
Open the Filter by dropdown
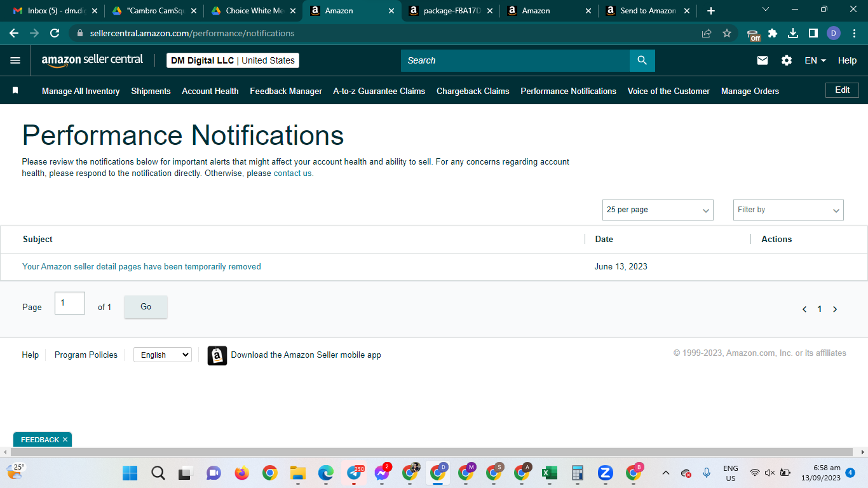coord(789,210)
